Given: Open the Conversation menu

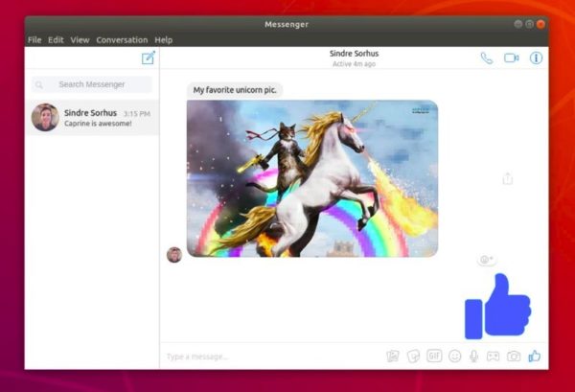Looking at the screenshot, I should (122, 40).
